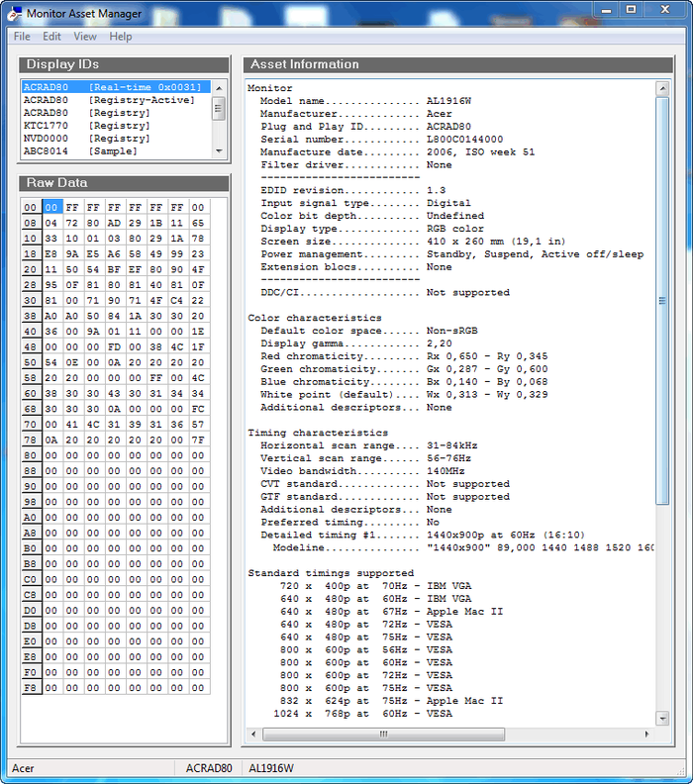Maximize the Monitor Asset Manager window

point(631,9)
